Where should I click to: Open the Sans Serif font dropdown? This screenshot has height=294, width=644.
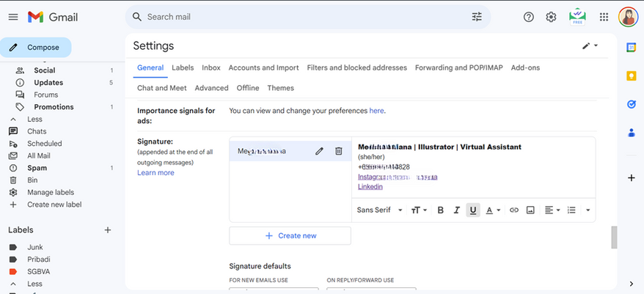pos(379,210)
